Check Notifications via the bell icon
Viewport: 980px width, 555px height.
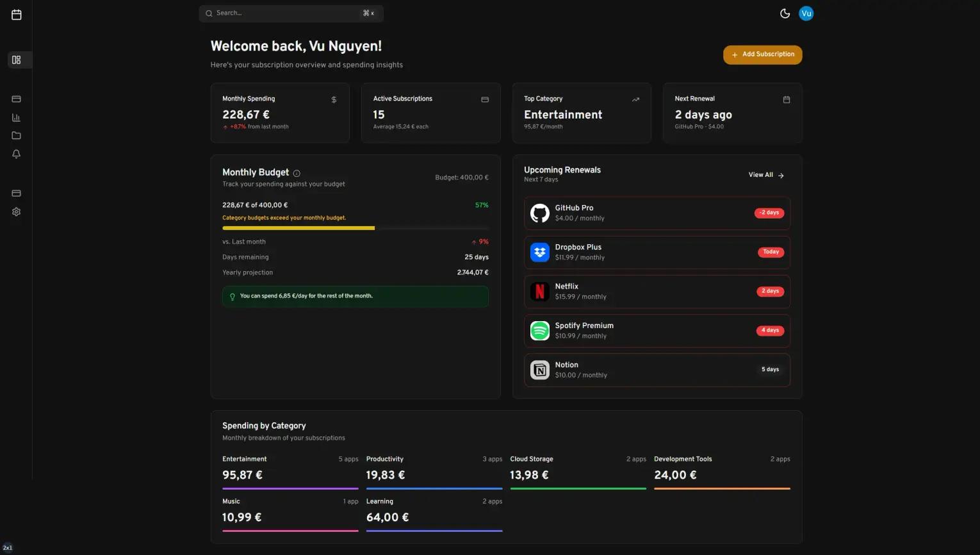(x=16, y=154)
